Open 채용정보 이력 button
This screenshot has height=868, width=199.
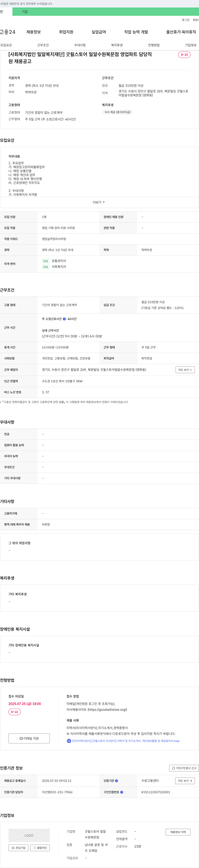tap(178, 832)
